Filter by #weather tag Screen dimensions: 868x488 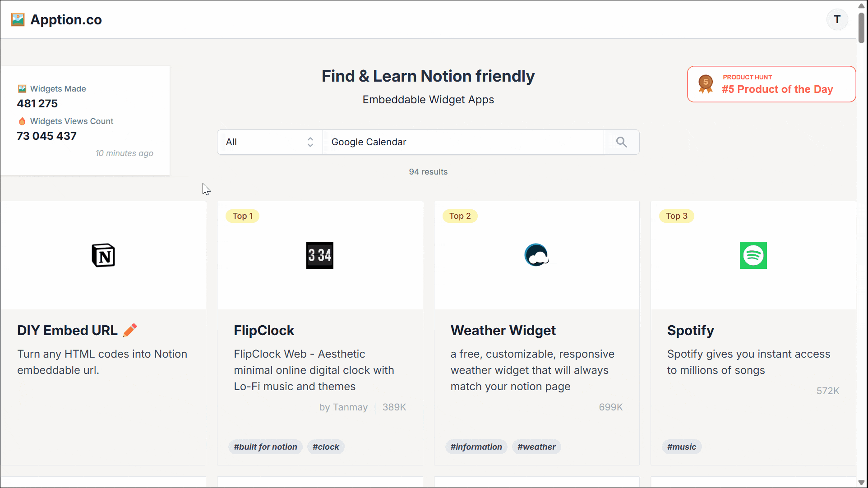click(x=536, y=447)
